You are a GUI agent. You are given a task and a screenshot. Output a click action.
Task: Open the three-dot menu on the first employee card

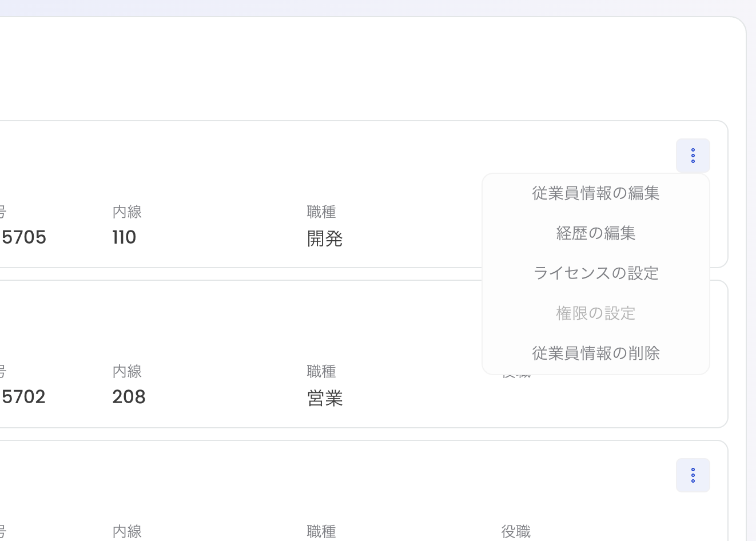pos(693,155)
